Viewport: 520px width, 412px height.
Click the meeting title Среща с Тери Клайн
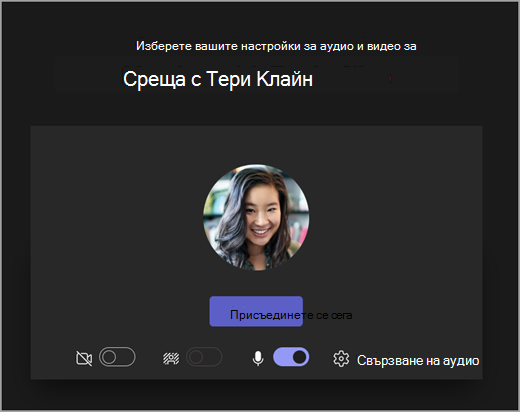218,79
